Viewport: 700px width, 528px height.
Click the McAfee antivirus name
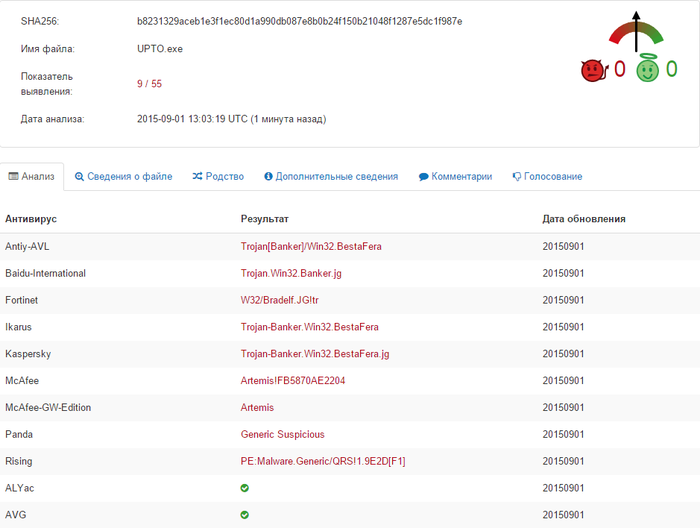pos(22,381)
